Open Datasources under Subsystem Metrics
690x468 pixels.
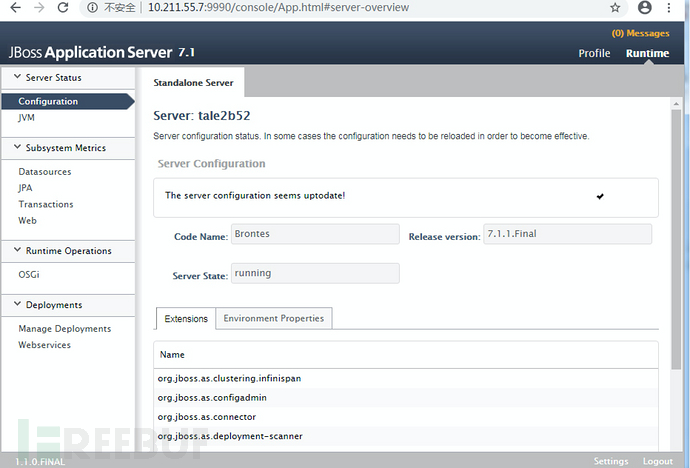tap(45, 172)
